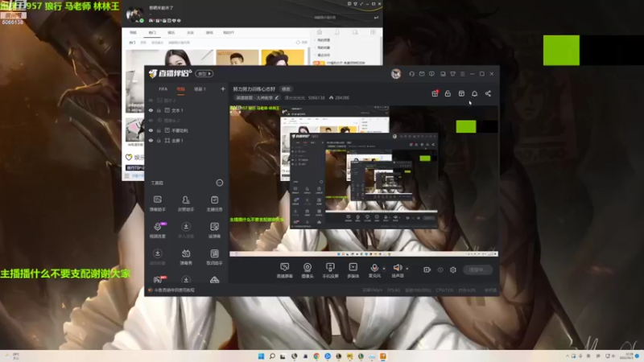Screen dimensions: 644x362
Task: Open the speaker dropdown arrow
Action: tap(407, 269)
